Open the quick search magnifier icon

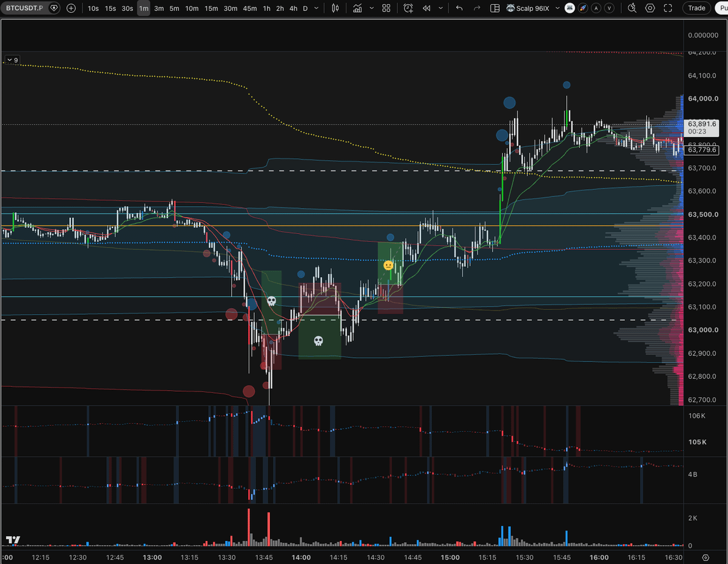tap(632, 8)
